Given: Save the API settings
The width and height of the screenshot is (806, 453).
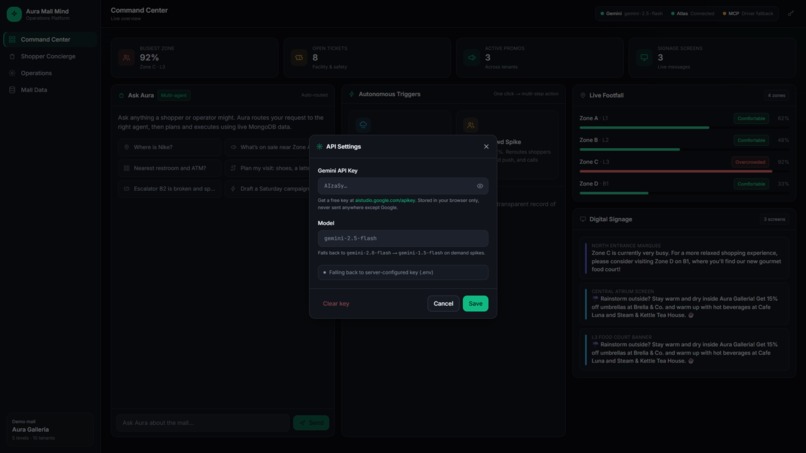Looking at the screenshot, I should pyautogui.click(x=475, y=304).
